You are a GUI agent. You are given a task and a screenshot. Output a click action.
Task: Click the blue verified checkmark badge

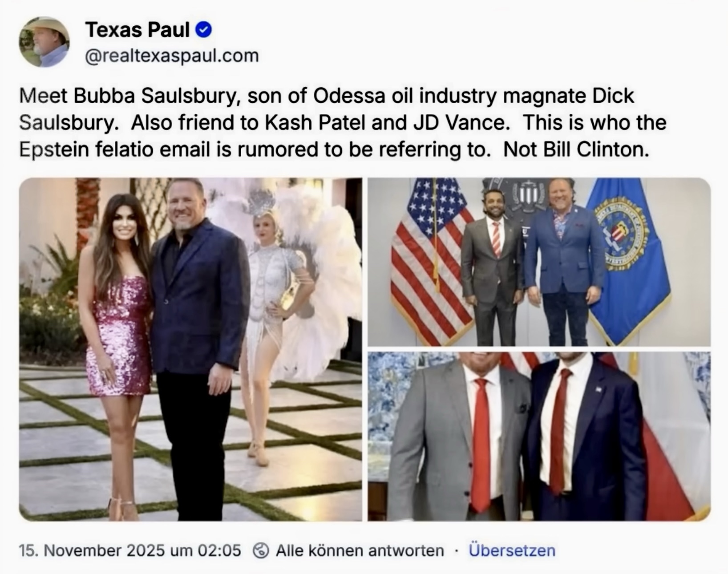[x=204, y=30]
